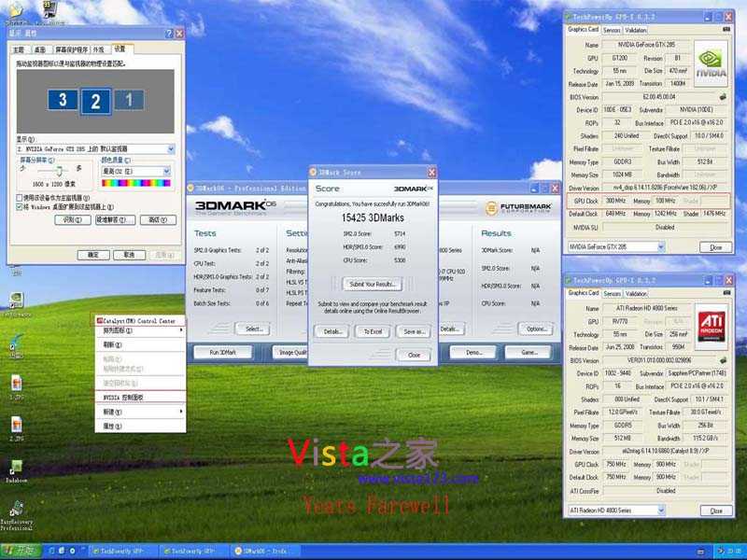Open the 颜色质量 color quality dropdown
The image size is (747, 560).
tap(167, 171)
